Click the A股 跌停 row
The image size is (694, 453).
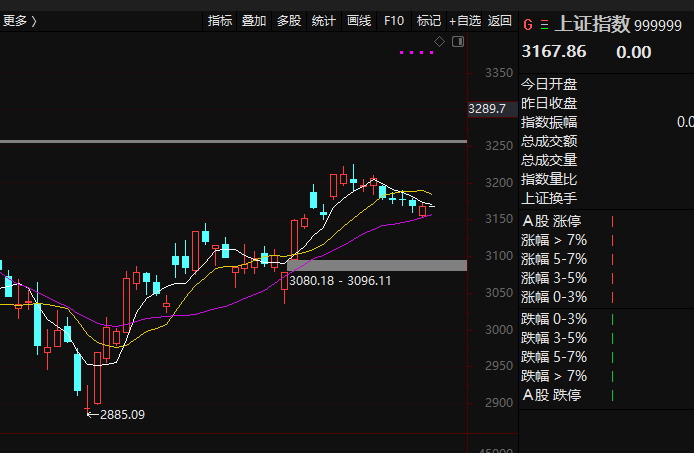[x=606, y=395]
